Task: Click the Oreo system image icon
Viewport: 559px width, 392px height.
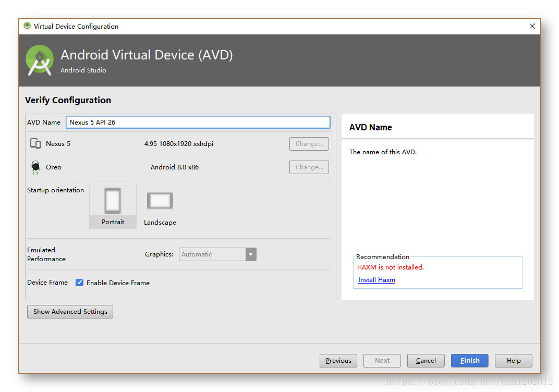Action: click(x=35, y=167)
